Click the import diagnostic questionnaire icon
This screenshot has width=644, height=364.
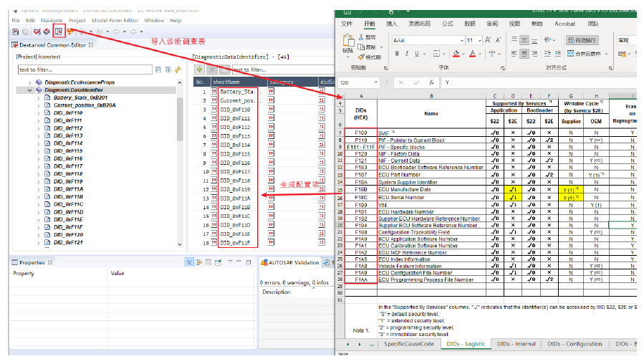pos(59,32)
